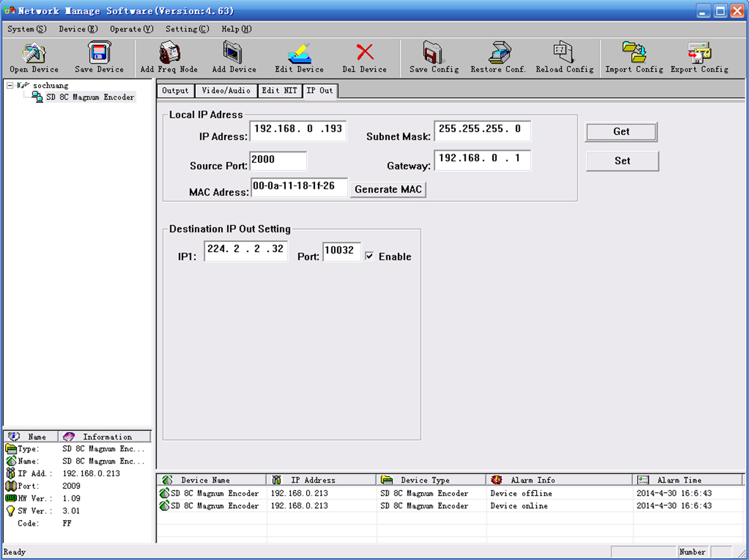The height and width of the screenshot is (560, 749).
Task: Click the Port value 2009
Action: (72, 486)
